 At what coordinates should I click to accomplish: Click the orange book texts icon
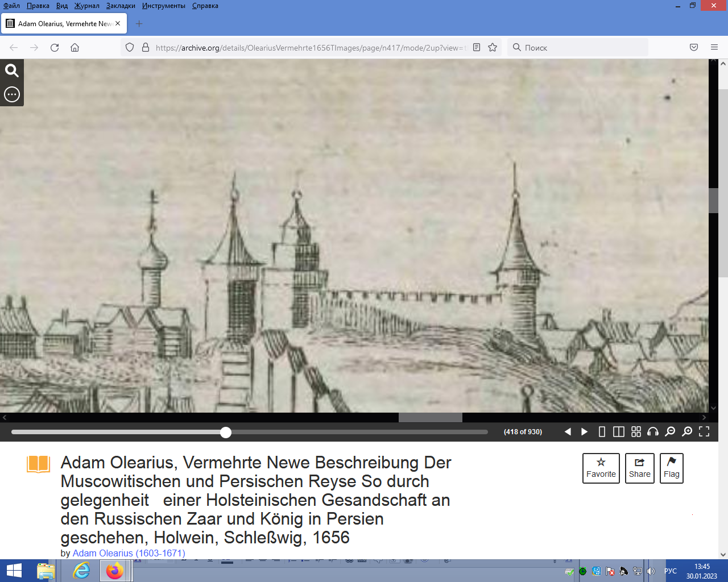39,464
